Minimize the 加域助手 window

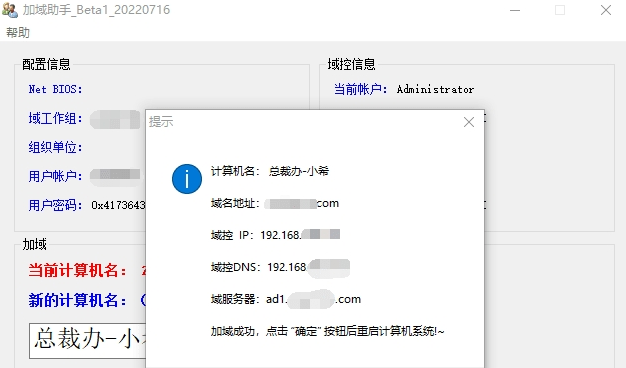515,10
